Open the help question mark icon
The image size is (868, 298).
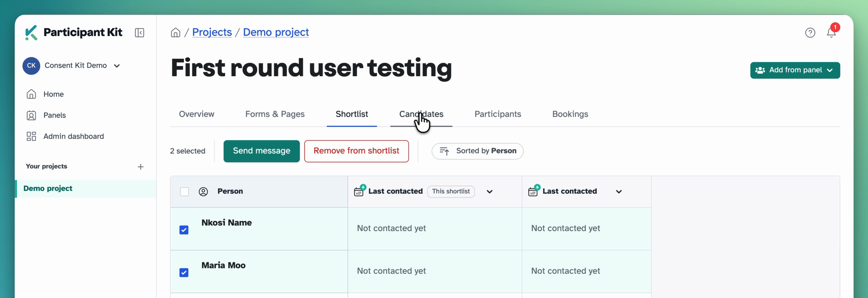click(x=810, y=33)
